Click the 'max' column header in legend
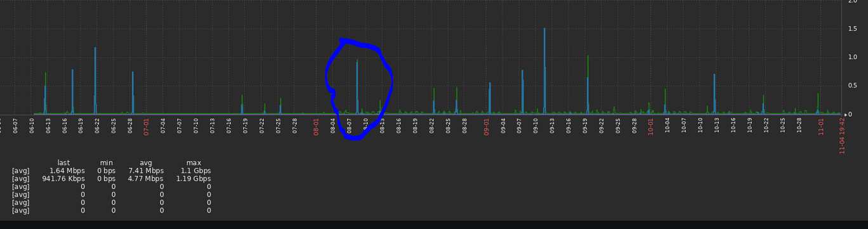Screen dimensions: 868x229 [x=194, y=163]
